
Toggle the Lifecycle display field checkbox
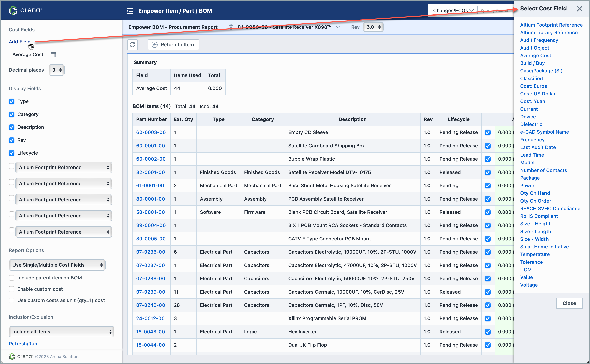[x=12, y=153]
